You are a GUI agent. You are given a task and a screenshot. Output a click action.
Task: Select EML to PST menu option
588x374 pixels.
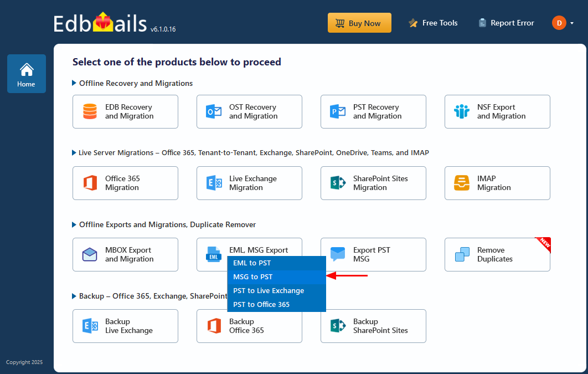(x=277, y=263)
